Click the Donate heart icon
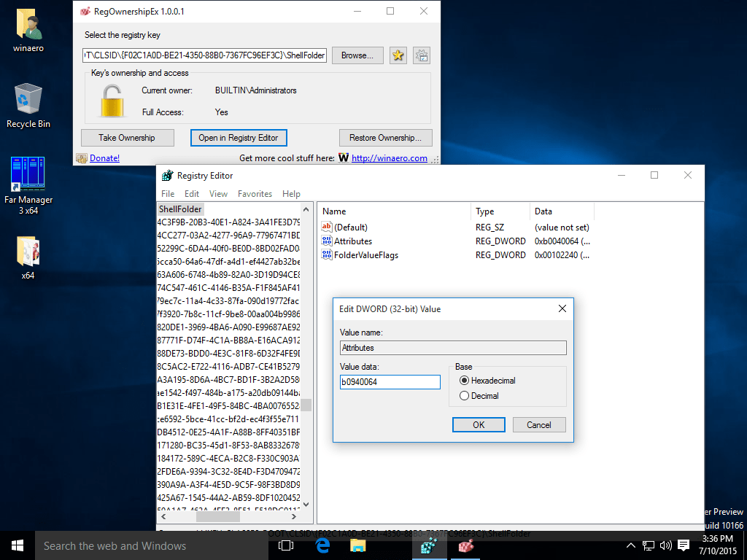The width and height of the screenshot is (747, 560). 80,157
